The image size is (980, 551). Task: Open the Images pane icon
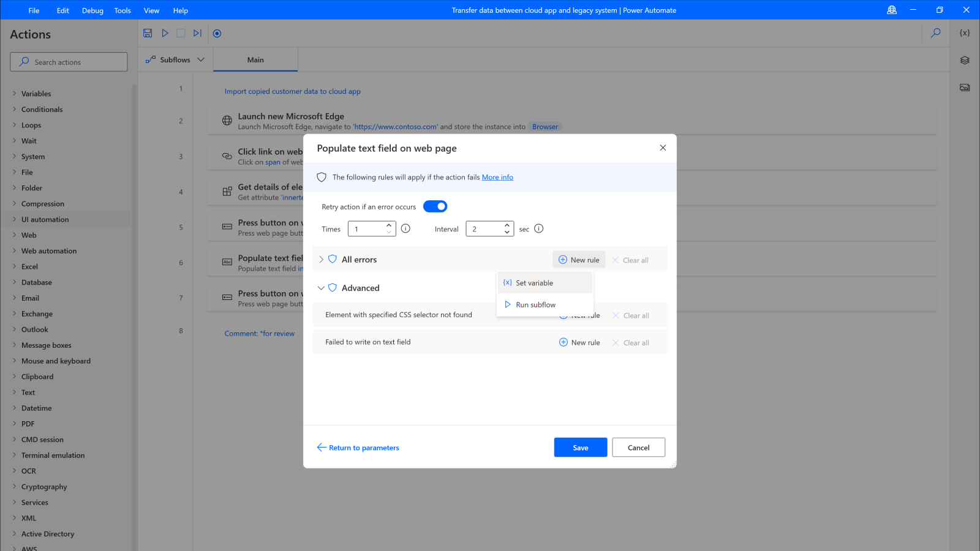click(965, 87)
